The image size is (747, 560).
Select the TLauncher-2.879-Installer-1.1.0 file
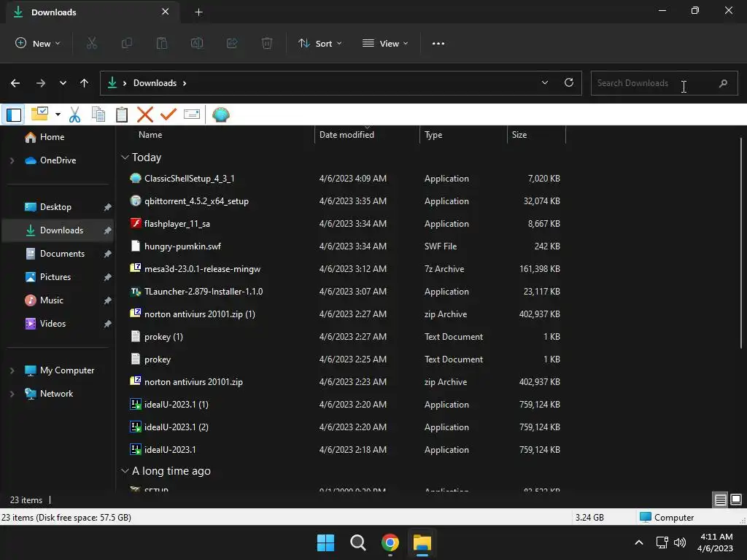[x=204, y=292]
